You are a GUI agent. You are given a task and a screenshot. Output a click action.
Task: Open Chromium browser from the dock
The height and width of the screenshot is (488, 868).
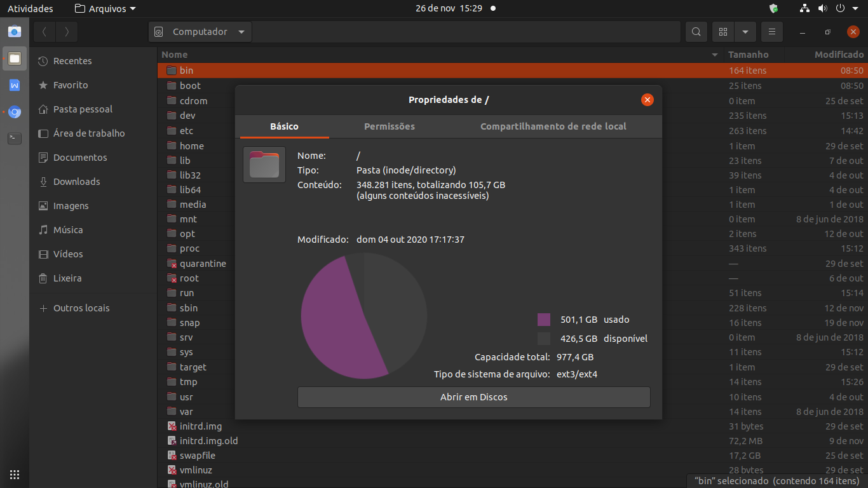[15, 112]
